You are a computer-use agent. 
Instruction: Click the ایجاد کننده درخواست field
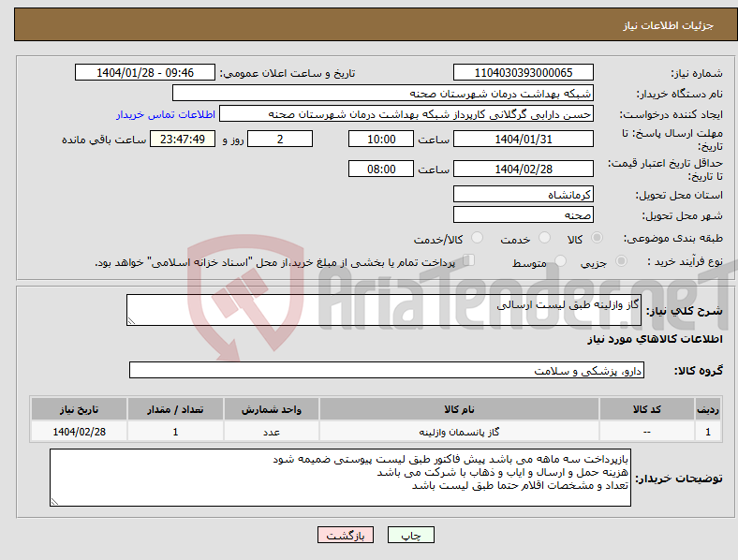point(406,114)
